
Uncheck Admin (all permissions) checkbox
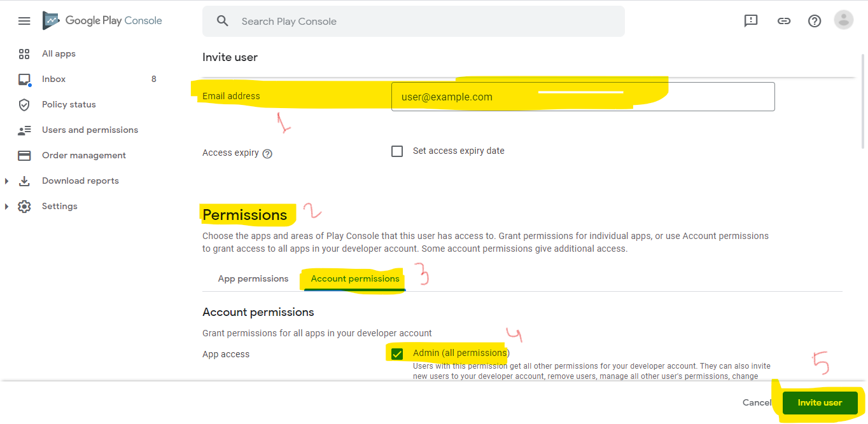(397, 354)
